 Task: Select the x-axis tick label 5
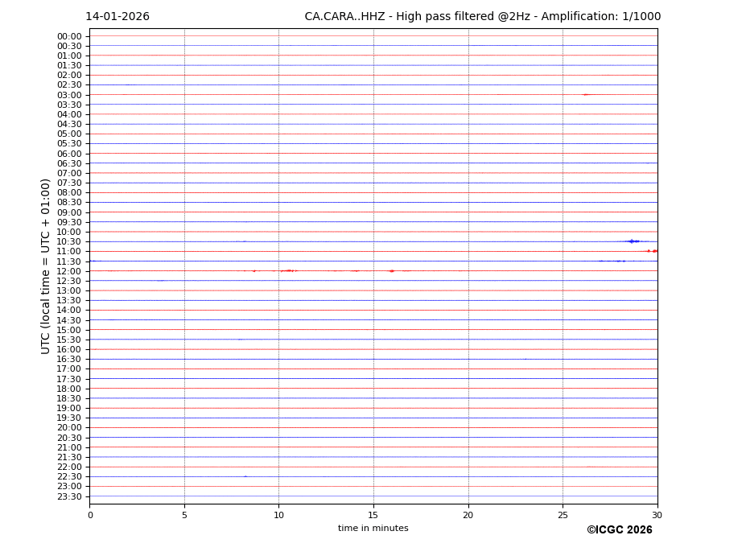click(184, 515)
